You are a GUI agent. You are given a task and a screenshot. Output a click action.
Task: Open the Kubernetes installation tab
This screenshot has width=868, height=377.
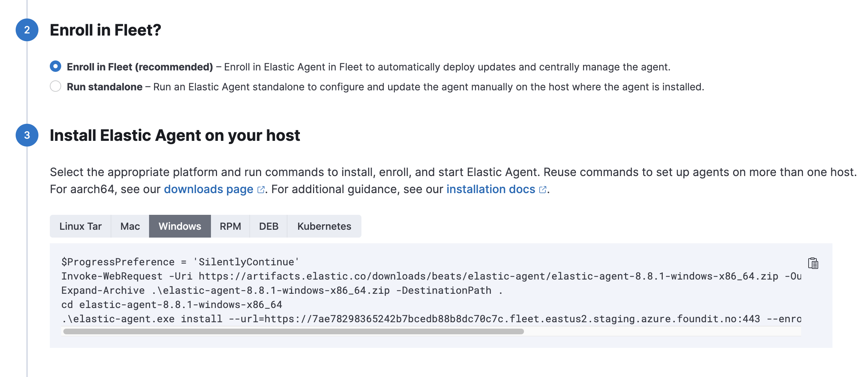(324, 226)
